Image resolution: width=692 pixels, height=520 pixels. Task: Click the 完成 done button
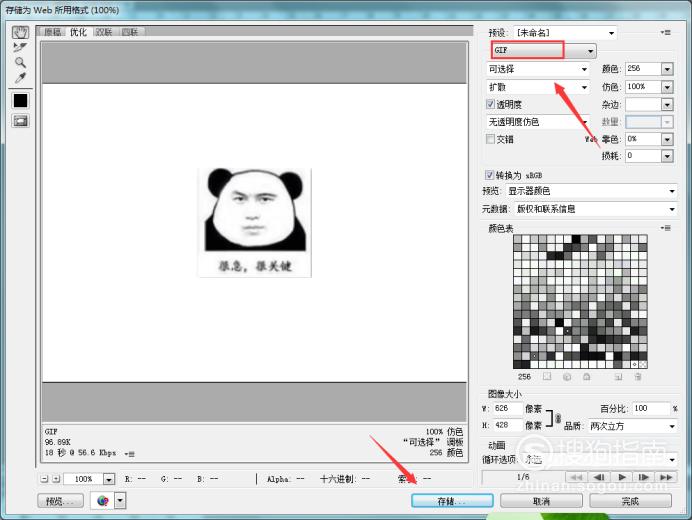tap(630, 501)
